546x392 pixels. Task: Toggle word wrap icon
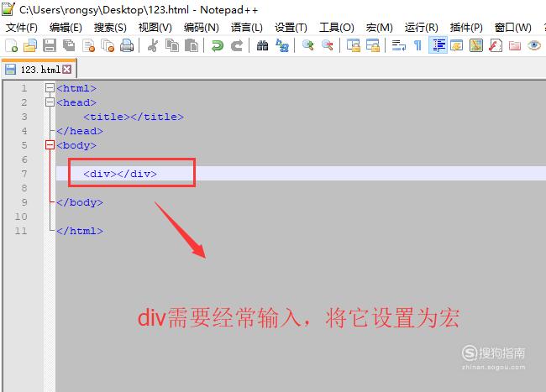pos(399,45)
